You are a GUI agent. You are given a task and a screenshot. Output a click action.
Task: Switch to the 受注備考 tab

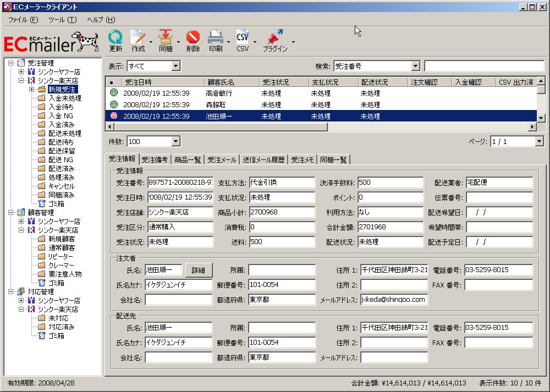pyautogui.click(x=155, y=160)
